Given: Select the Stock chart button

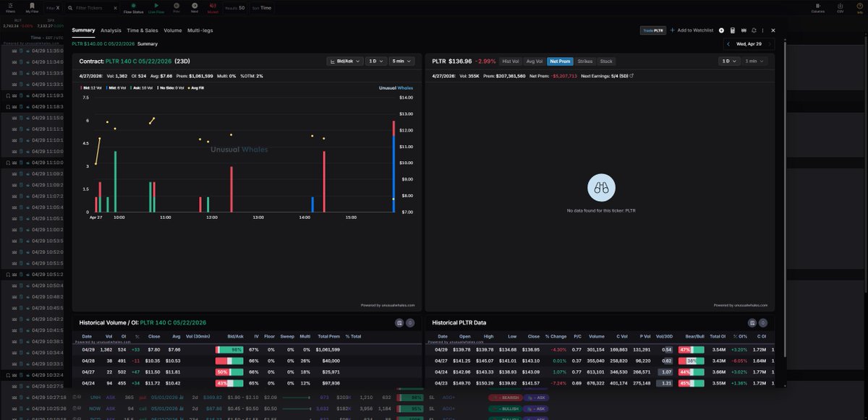Looking at the screenshot, I should (606, 61).
